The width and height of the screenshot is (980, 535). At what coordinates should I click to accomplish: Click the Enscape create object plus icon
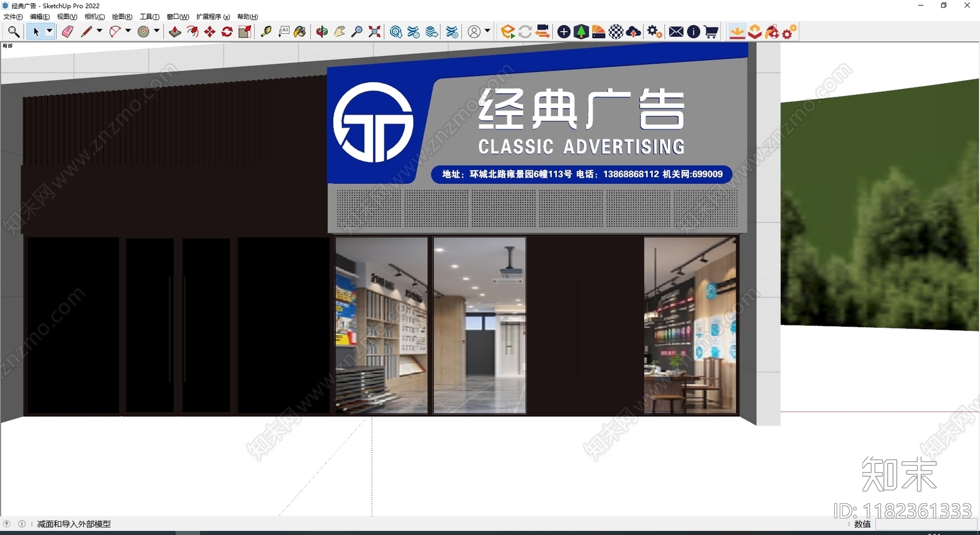coord(564,31)
